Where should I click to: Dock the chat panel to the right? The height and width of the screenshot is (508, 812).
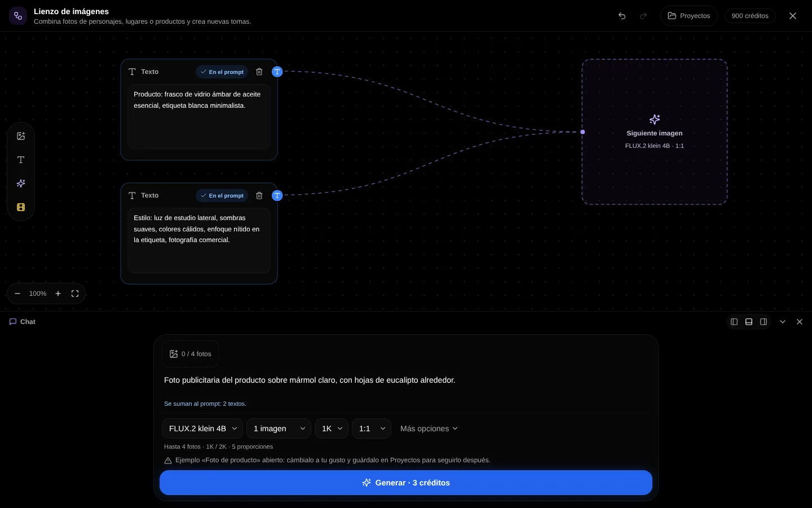point(764,322)
